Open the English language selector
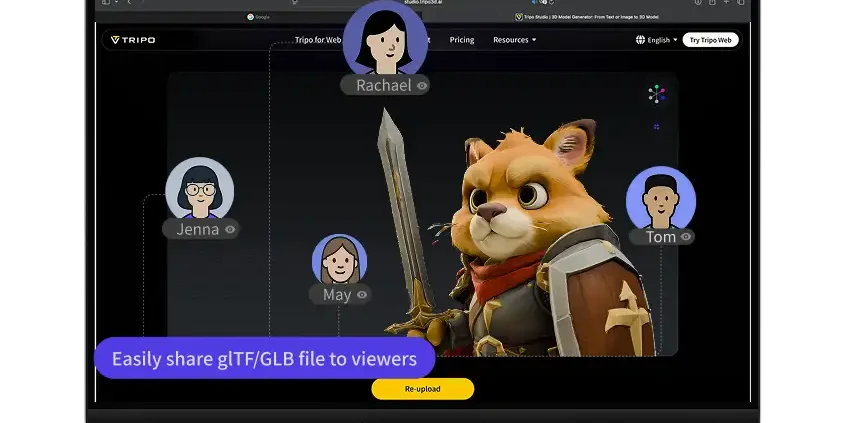The height and width of the screenshot is (423, 846). 656,40
